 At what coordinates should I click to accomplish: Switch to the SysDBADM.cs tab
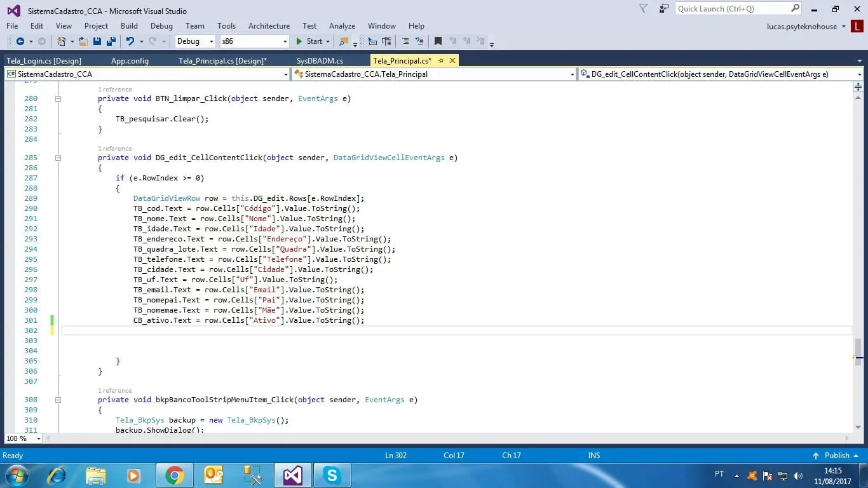[x=320, y=61]
